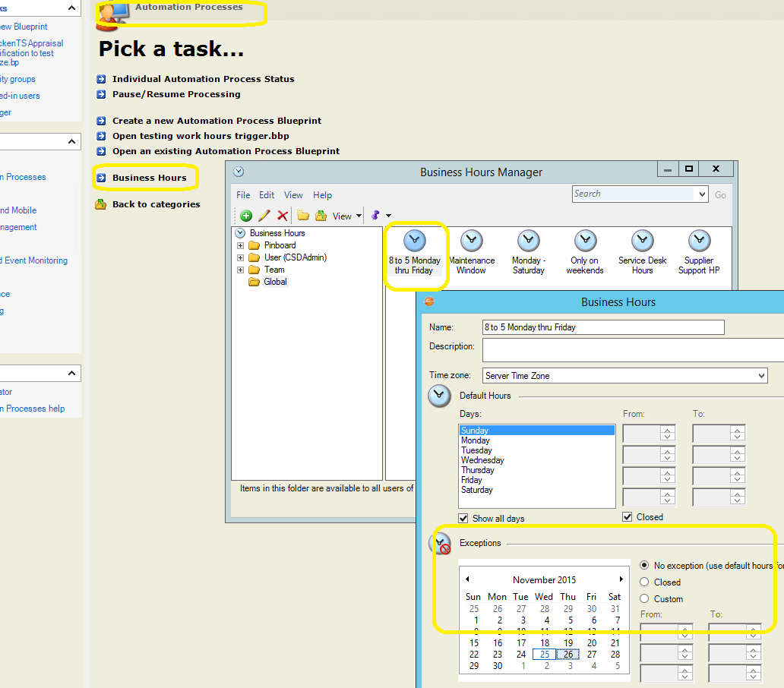Toggle the Closed checkbox under Default Hours

628,517
